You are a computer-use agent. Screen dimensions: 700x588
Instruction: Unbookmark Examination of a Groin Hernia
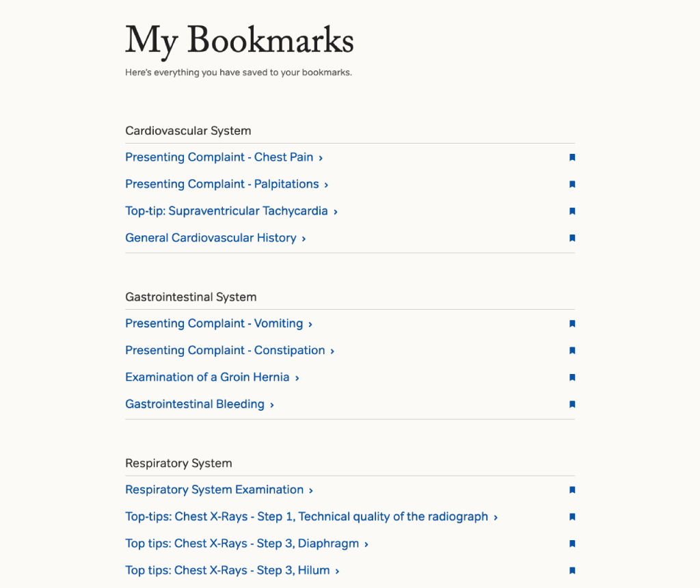click(x=572, y=377)
